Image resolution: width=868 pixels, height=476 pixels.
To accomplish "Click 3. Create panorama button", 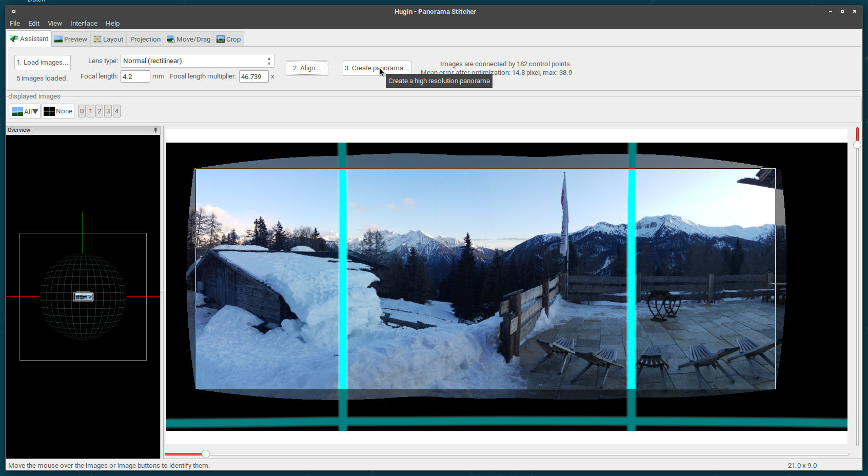I will point(377,68).
